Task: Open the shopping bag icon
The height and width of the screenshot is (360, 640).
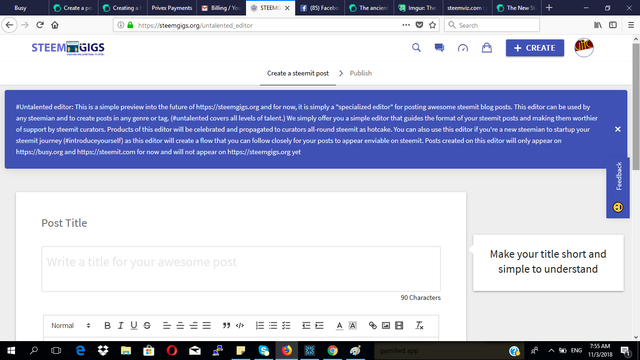Action: pos(487,48)
